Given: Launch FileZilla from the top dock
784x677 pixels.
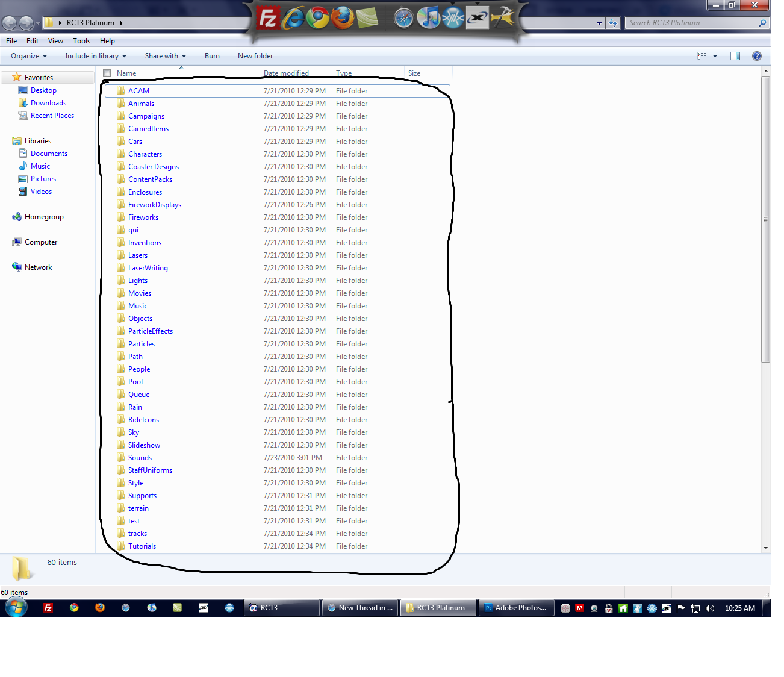Looking at the screenshot, I should pos(267,18).
